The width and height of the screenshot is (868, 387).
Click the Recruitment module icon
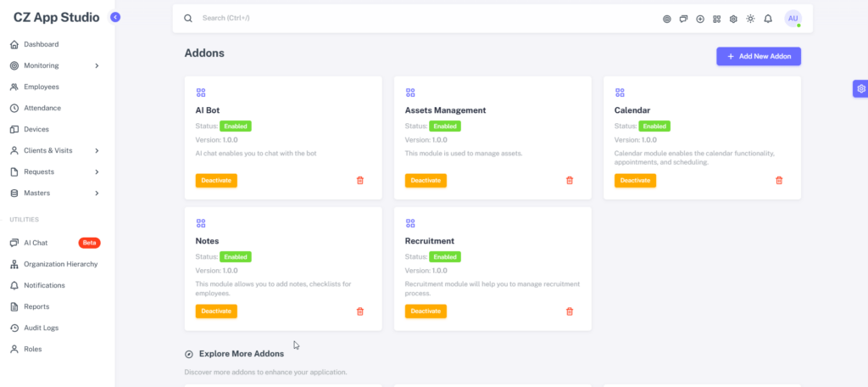pyautogui.click(x=410, y=223)
